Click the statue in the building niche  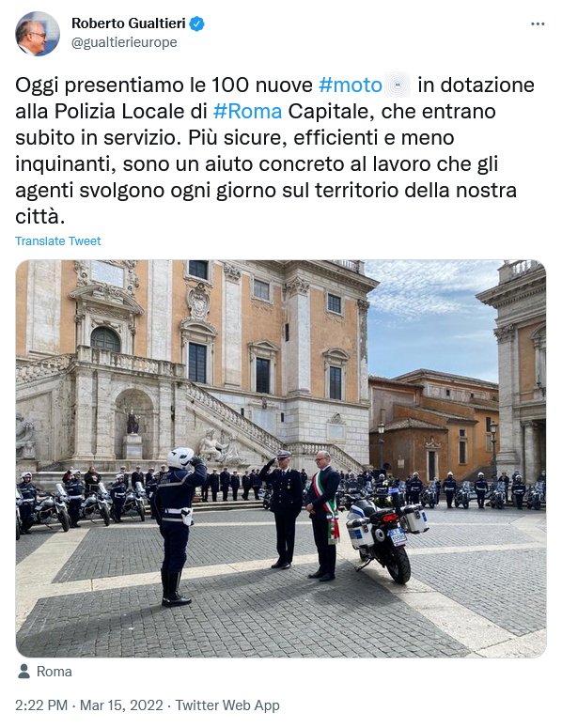(x=133, y=421)
